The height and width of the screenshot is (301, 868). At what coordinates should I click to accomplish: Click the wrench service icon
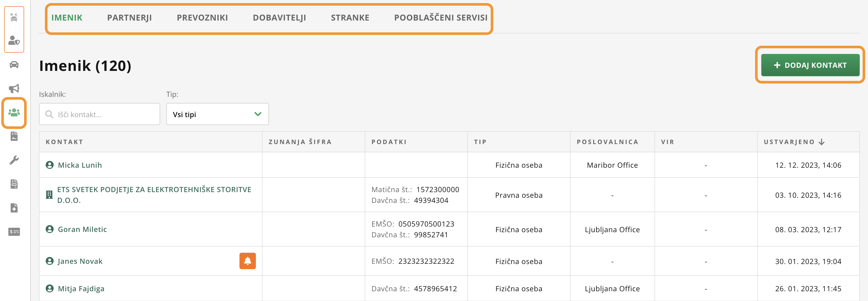(14, 160)
